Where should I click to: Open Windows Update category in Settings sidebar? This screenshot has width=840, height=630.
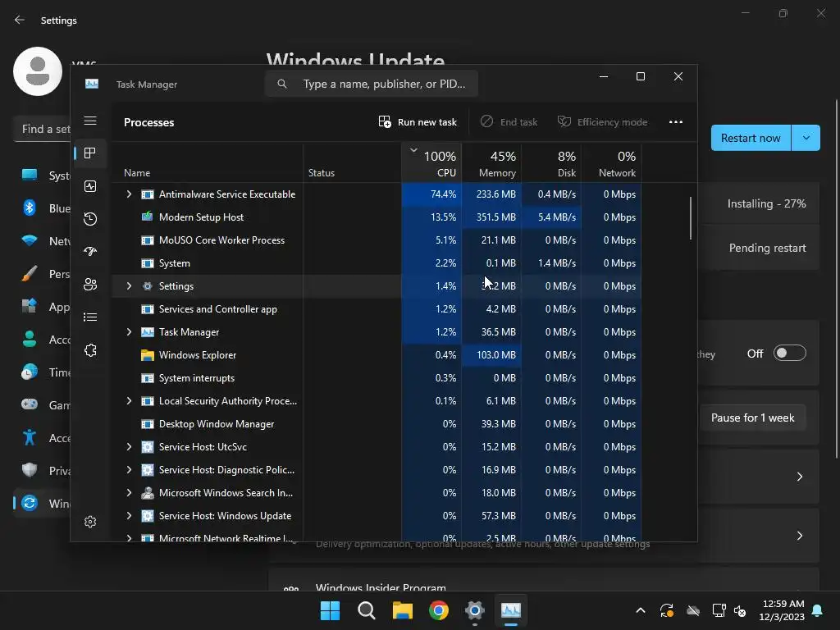pyautogui.click(x=43, y=503)
